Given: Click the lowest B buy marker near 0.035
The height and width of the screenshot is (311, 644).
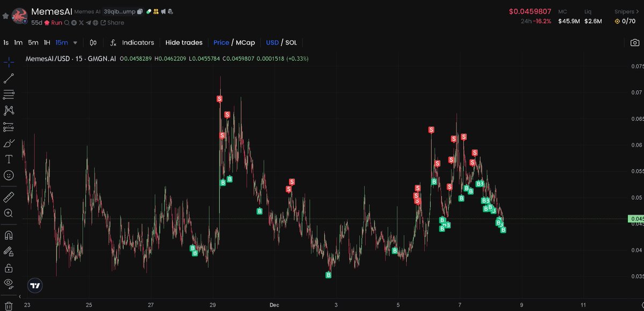Looking at the screenshot, I should click(x=328, y=275).
